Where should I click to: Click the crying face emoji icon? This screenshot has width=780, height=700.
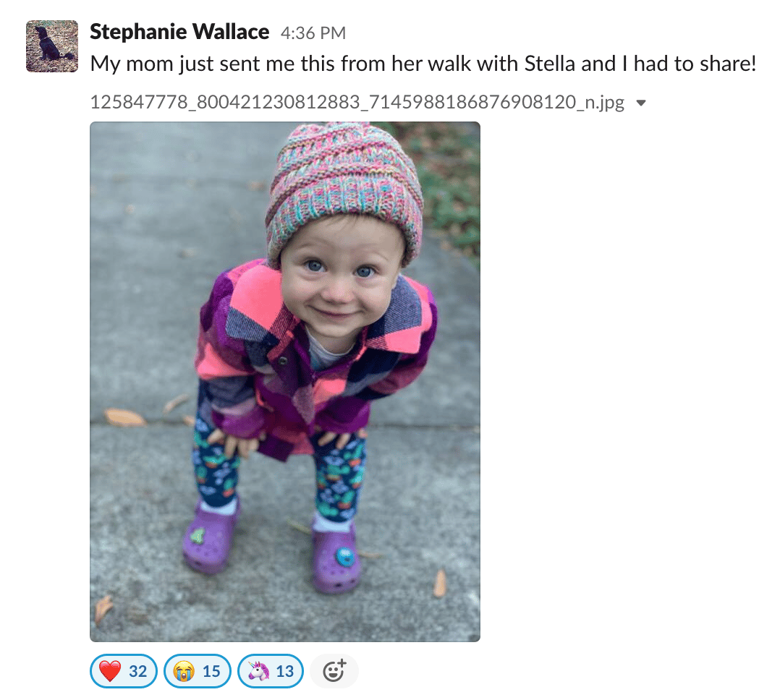click(184, 672)
